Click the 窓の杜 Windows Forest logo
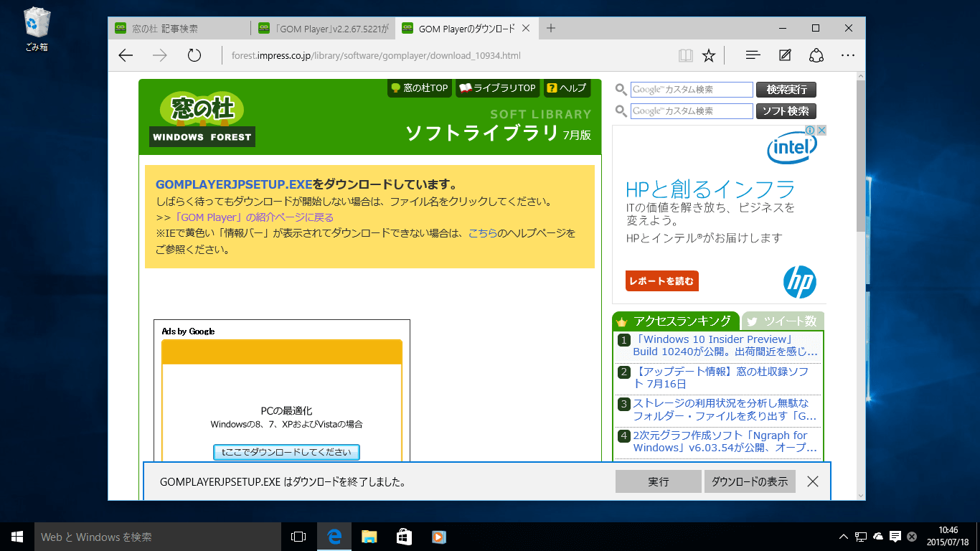This screenshot has height=551, width=980. click(x=202, y=118)
